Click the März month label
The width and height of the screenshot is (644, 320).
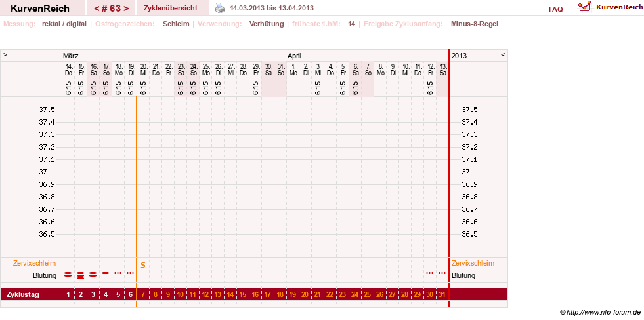point(71,56)
